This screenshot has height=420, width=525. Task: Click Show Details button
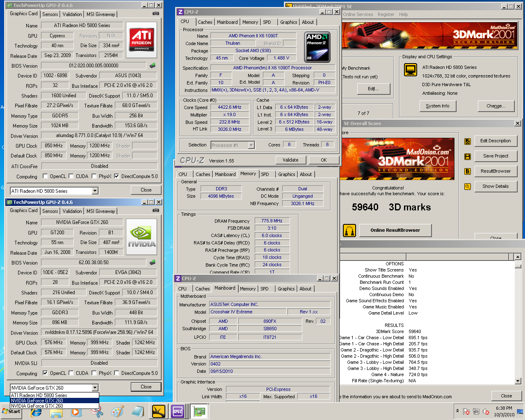[x=496, y=186]
